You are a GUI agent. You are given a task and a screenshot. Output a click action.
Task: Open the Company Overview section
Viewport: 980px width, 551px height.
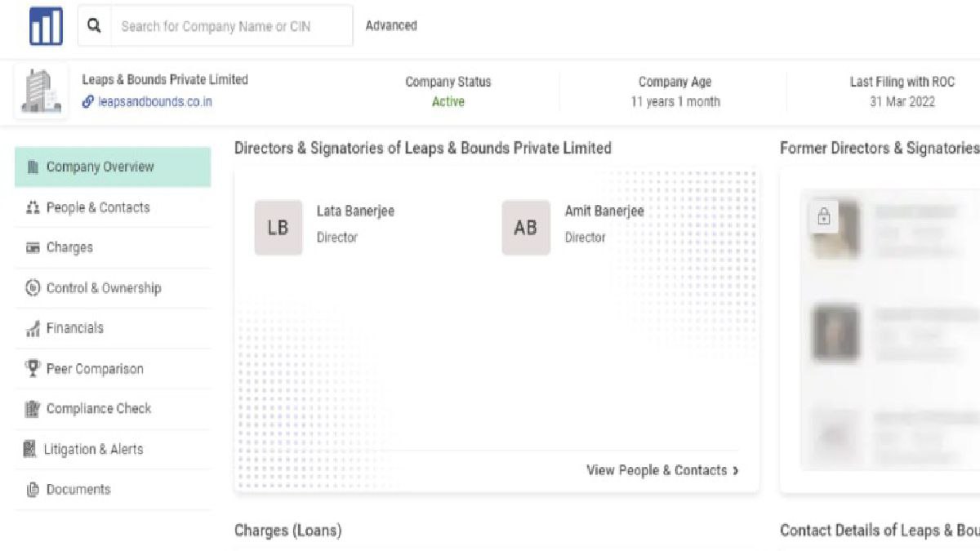coord(100,167)
